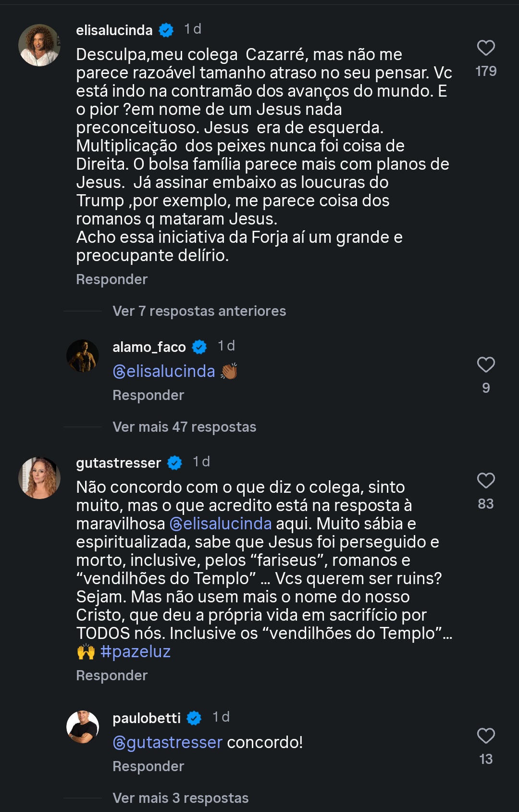519x812 pixels.
Task: Expand 3 more replies under gutastresser
Action: [180, 799]
